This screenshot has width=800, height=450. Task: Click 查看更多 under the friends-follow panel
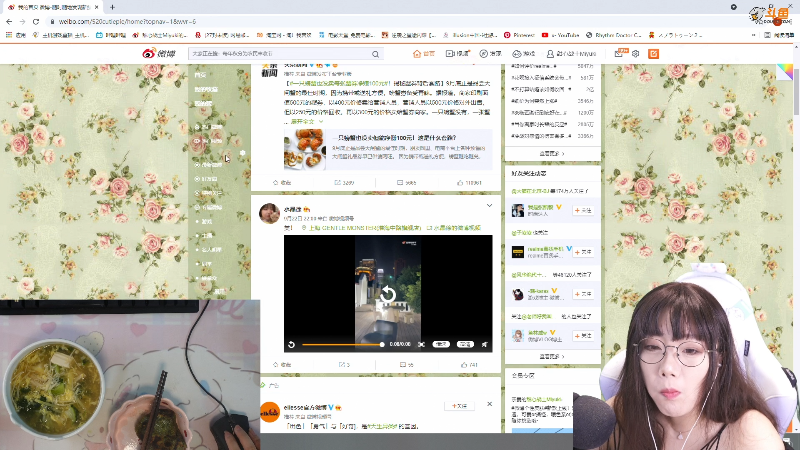coord(552,357)
